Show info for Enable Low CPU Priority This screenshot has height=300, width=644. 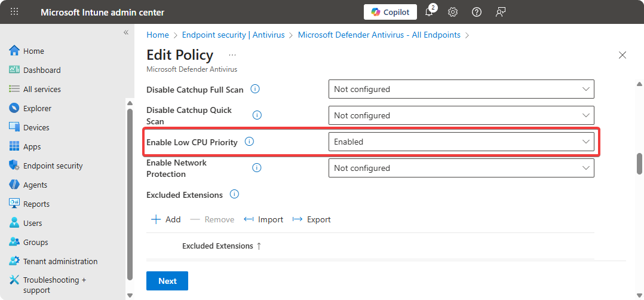pos(250,142)
